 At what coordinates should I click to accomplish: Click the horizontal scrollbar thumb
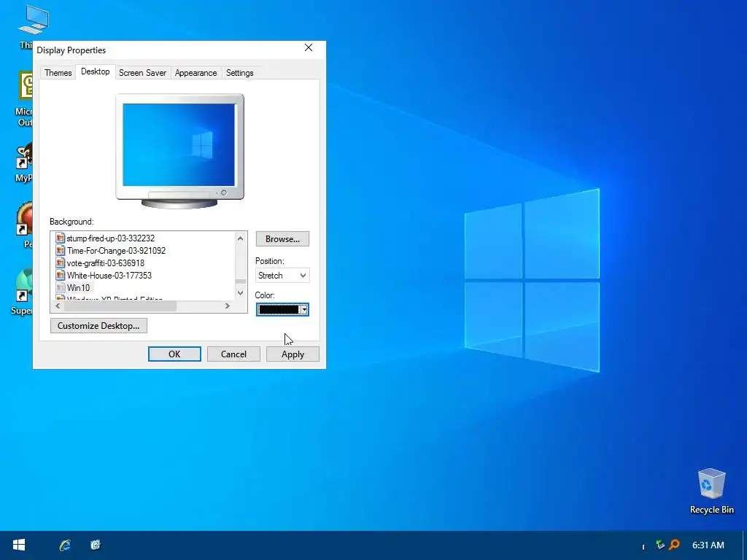(120, 306)
